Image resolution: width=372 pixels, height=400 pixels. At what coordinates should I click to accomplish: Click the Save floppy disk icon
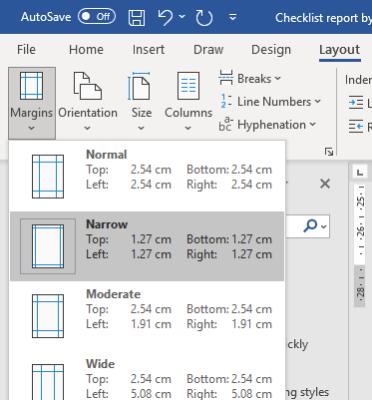(137, 17)
